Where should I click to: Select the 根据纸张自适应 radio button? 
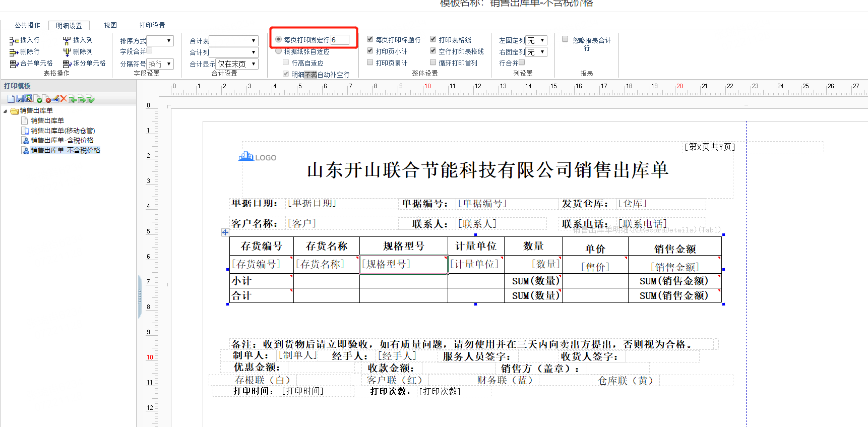(x=278, y=51)
